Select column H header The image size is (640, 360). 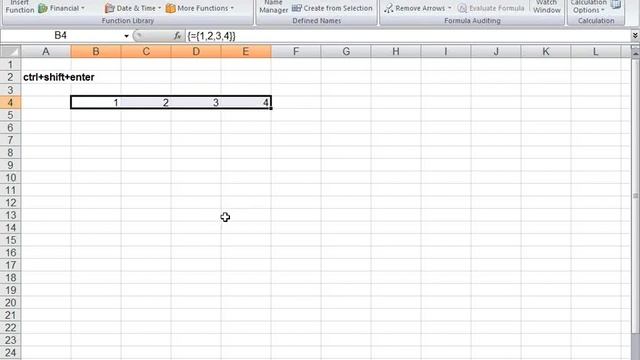click(x=396, y=51)
